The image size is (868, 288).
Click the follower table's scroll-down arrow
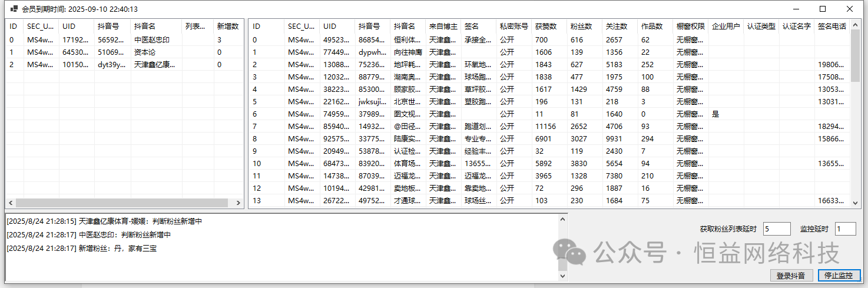pos(856,203)
